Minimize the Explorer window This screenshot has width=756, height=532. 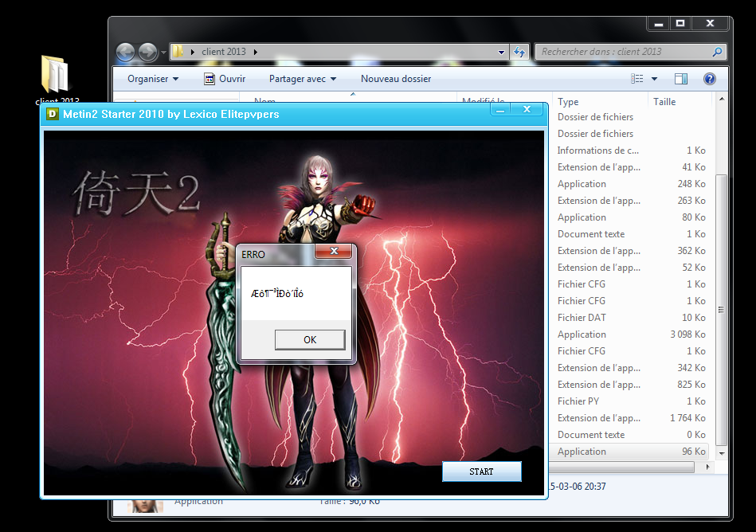pos(659,23)
